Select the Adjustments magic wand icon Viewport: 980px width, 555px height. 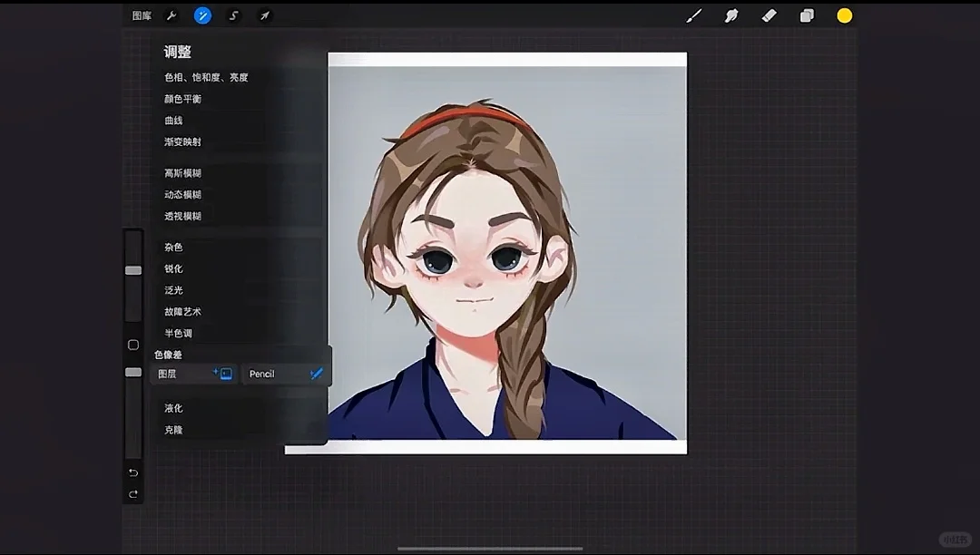pos(202,15)
